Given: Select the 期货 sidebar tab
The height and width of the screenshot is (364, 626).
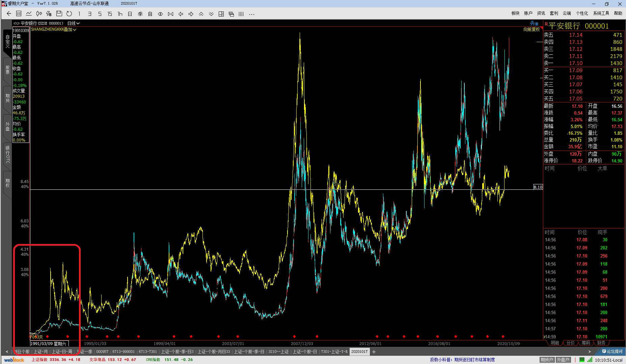Looking at the screenshot, I should (7, 98).
